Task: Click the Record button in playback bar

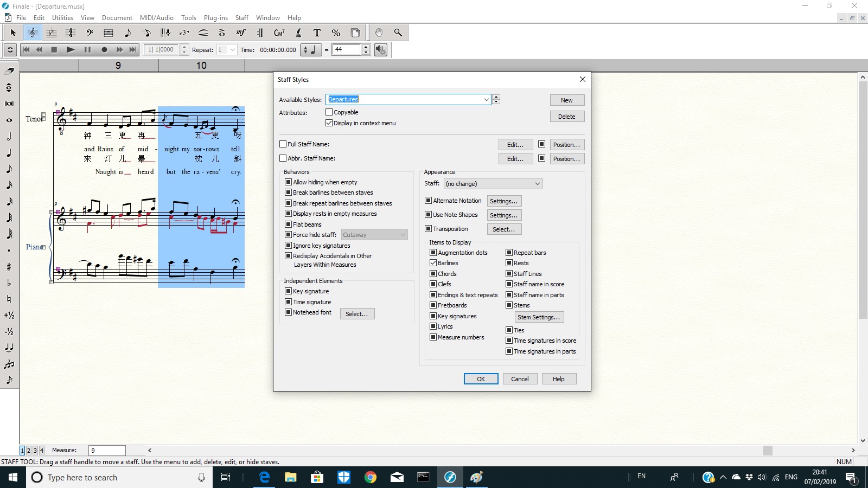Action: 104,50
